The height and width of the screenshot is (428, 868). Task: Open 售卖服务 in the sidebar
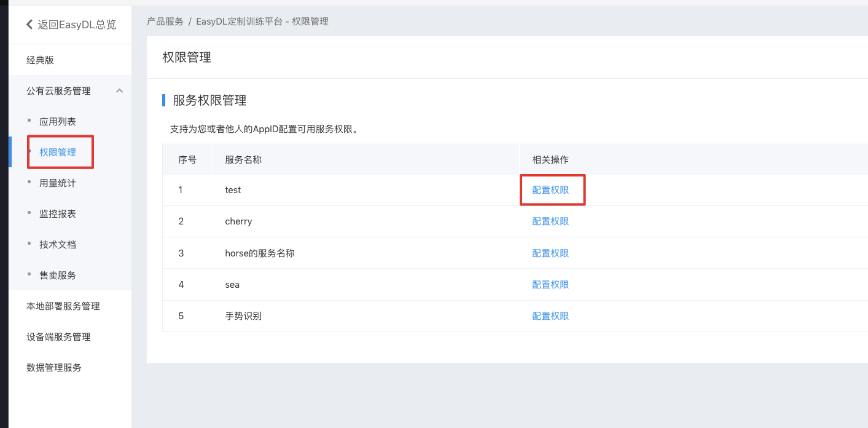point(58,275)
